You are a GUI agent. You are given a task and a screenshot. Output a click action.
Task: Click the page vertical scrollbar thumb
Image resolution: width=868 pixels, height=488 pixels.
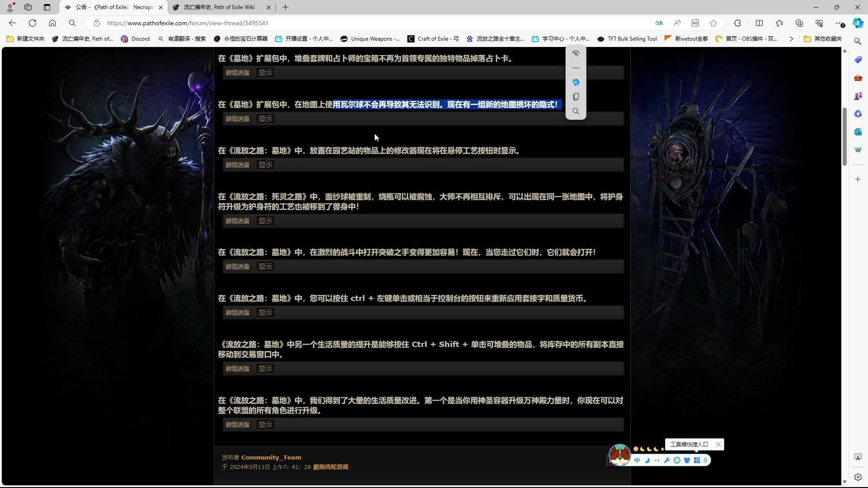pos(844,136)
